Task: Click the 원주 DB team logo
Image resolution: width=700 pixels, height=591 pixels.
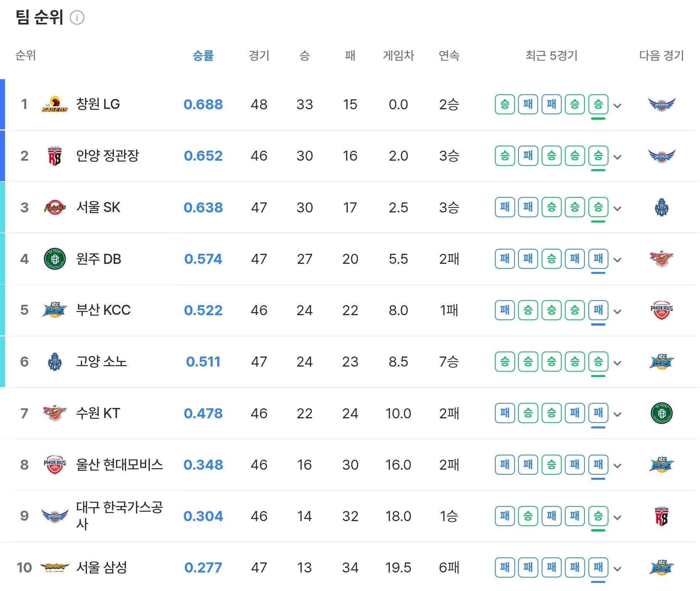Action: [x=54, y=259]
